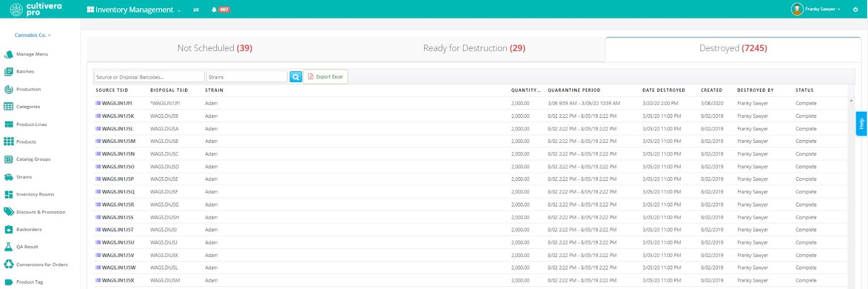Viewport: 868px width, 289px height.
Task: Click the Export Excel button
Action: coord(325,77)
